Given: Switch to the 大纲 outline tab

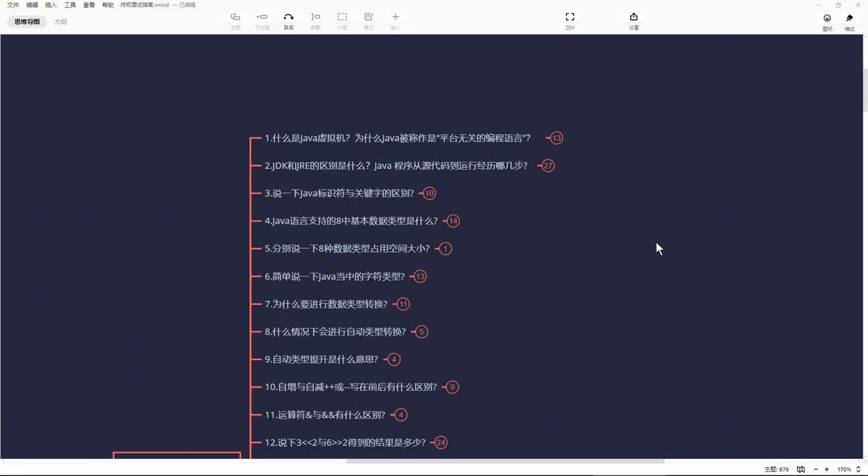Looking at the screenshot, I should pos(61,22).
